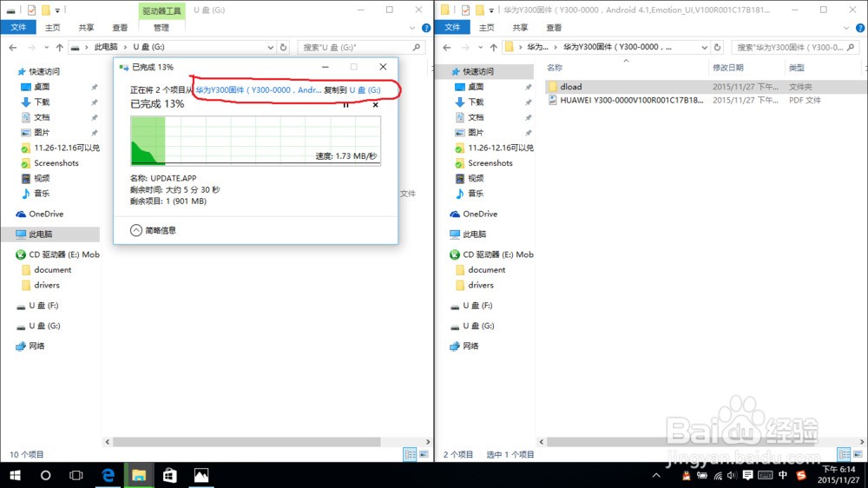Viewport: 868px width, 488px height.
Task: Click up arrow in left U盘 window
Action: (59, 48)
